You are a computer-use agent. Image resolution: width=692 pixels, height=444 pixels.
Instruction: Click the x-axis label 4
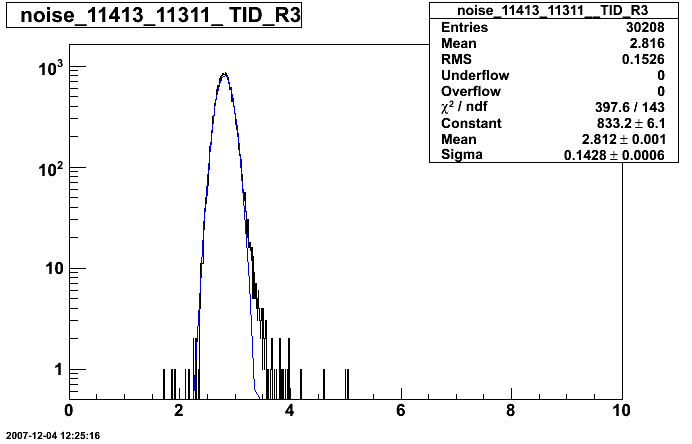pyautogui.click(x=290, y=410)
